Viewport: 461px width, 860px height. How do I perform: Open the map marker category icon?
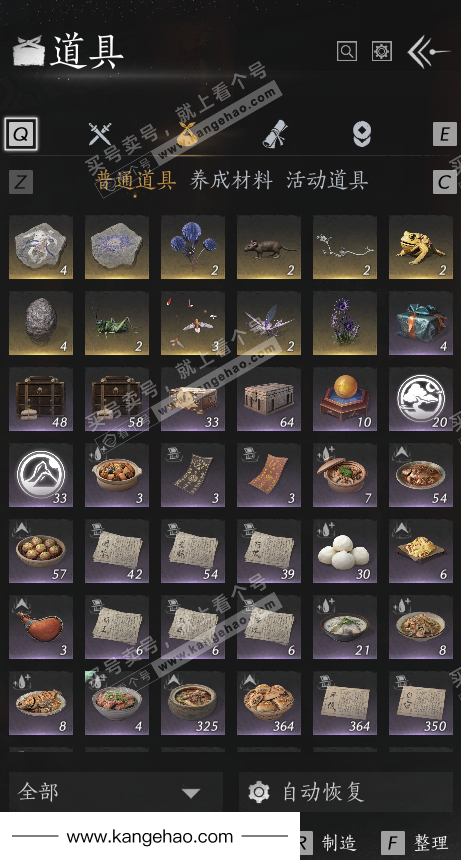pos(362,134)
